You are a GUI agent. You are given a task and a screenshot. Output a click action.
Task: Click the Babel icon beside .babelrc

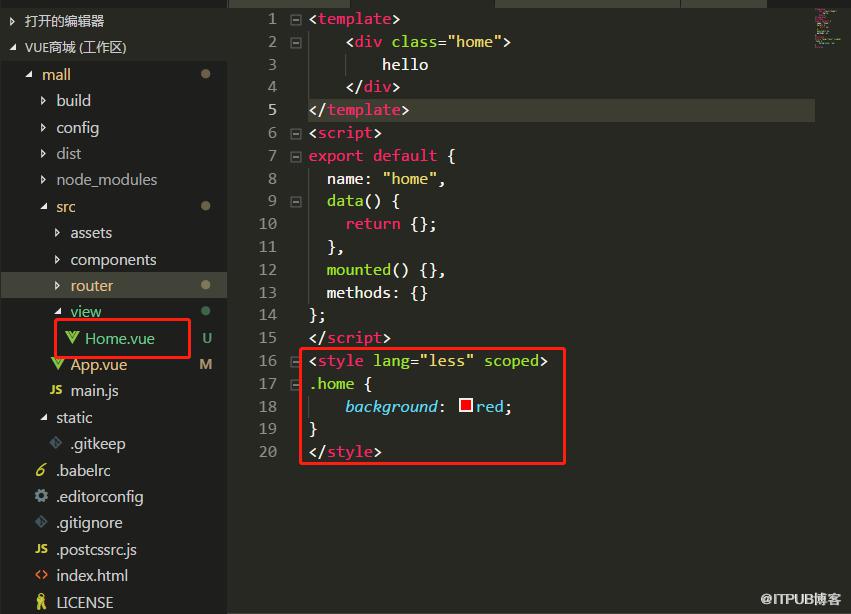pyautogui.click(x=41, y=470)
